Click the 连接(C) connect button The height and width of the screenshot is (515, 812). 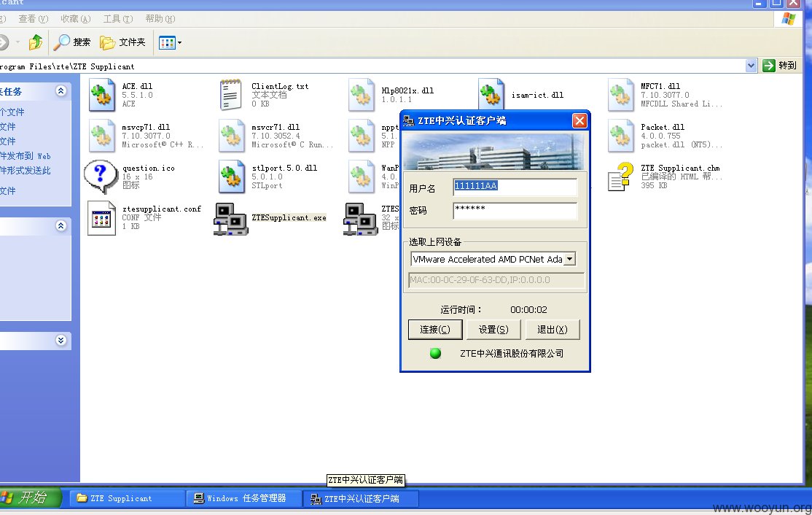point(435,330)
